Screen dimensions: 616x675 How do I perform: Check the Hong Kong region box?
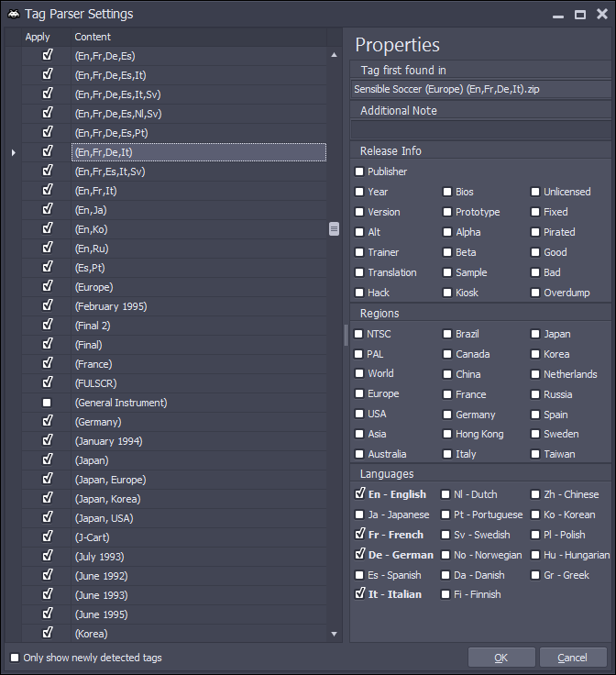447,435
